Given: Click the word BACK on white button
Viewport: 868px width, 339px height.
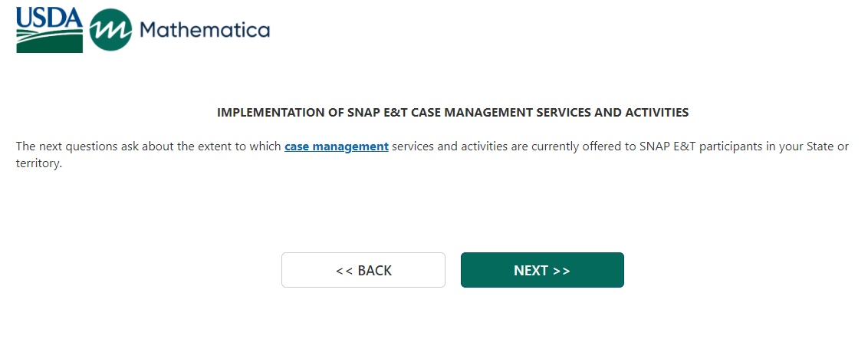Looking at the screenshot, I should [x=375, y=271].
